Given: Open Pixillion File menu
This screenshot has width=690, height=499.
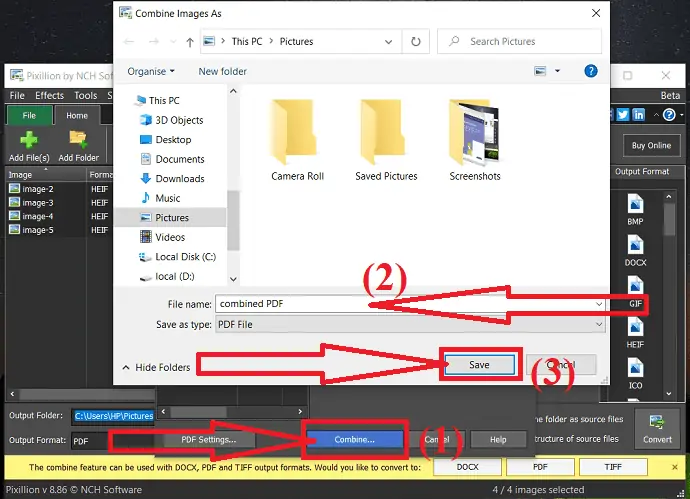Looking at the screenshot, I should point(17,95).
